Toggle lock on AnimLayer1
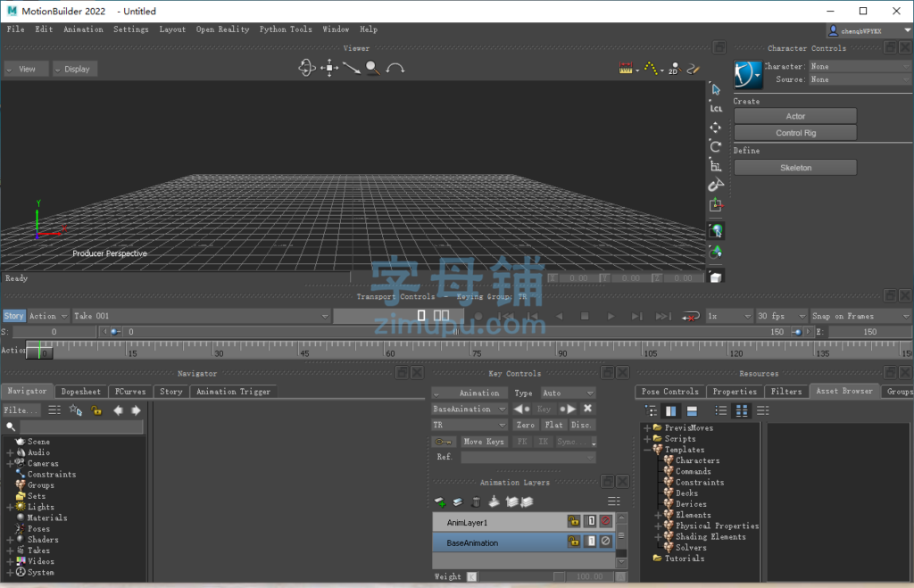Screen dimensions: 914x588 pos(574,522)
